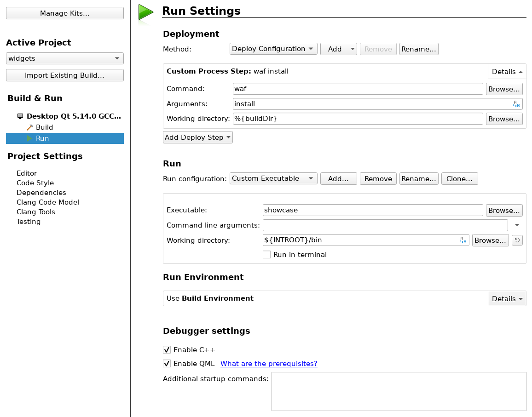Click the variable chooser icon in Arguments field
This screenshot has width=532, height=417.
(516, 104)
